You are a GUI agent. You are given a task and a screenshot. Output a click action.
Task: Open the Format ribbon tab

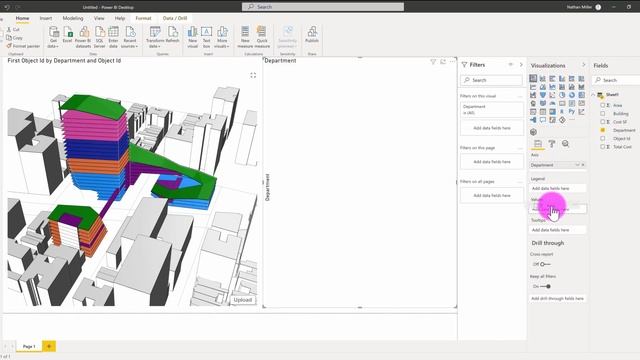coord(143,18)
